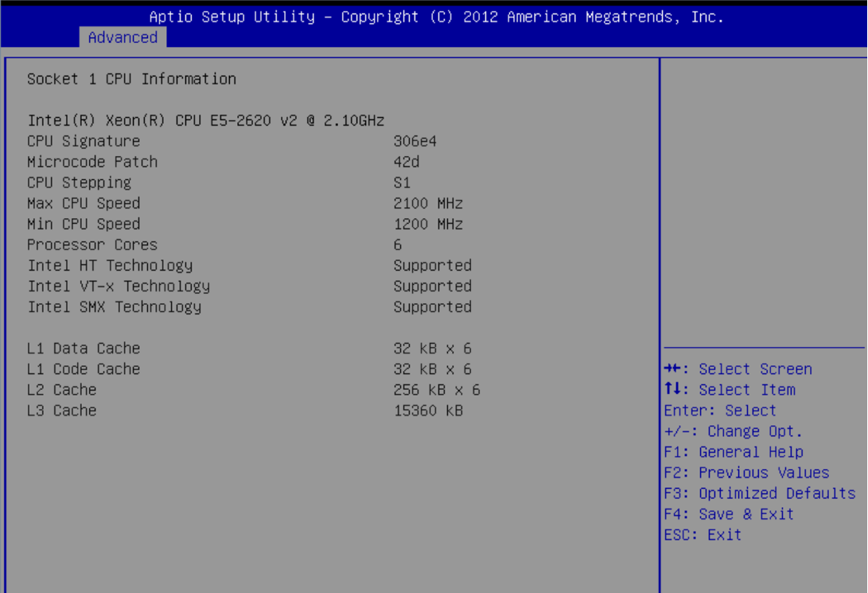Click the L1 Code Cache label
Screen dimensions: 868x593
coord(84,369)
